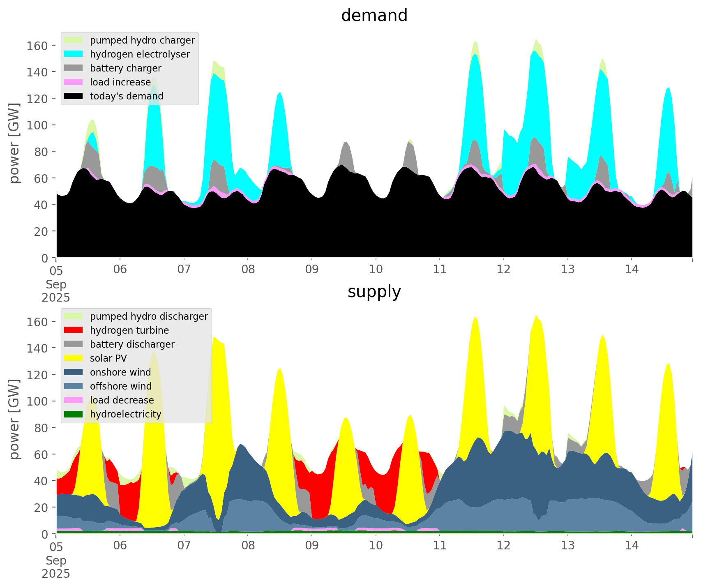Click the pink load increase legend swatch

pos(74,82)
